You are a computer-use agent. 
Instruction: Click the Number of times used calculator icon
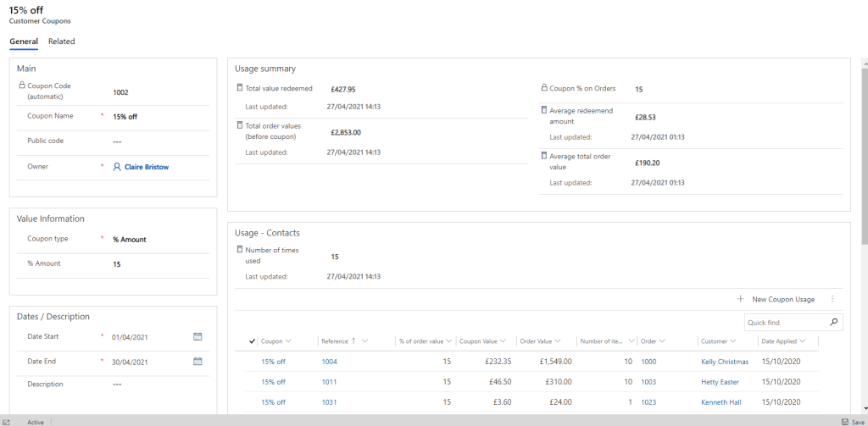point(239,250)
